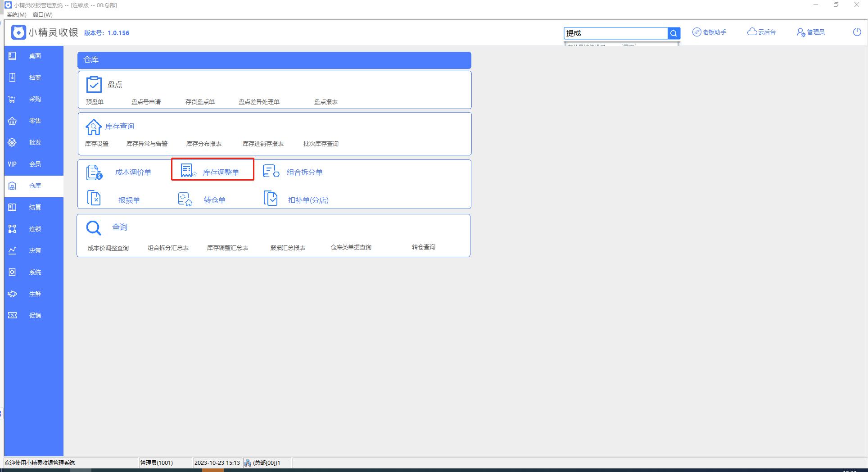The height and width of the screenshot is (472, 868).
Task: Open 档案 icon in the sidebar
Action: 12,77
